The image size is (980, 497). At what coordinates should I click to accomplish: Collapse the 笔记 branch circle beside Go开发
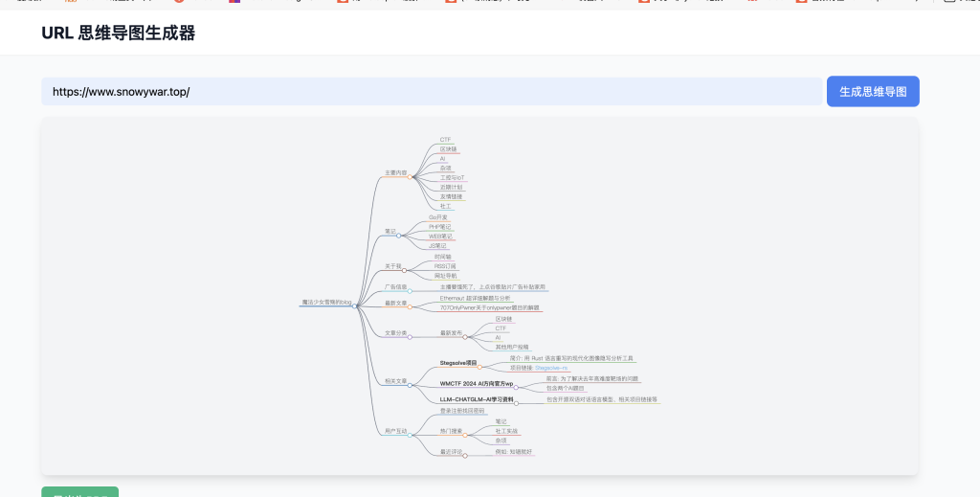(x=399, y=236)
